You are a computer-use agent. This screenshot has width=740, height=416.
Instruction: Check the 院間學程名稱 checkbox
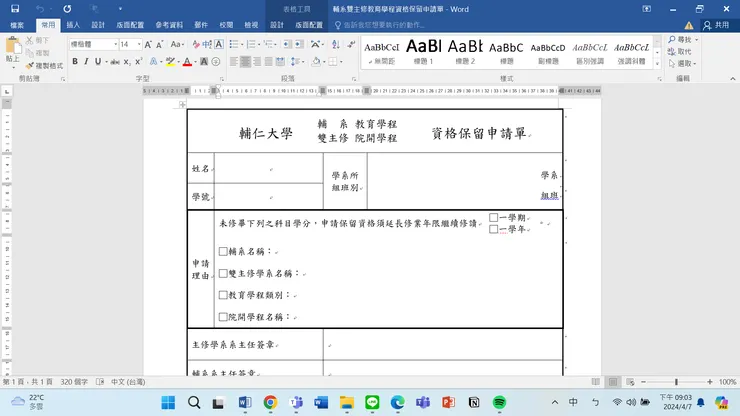click(x=223, y=317)
